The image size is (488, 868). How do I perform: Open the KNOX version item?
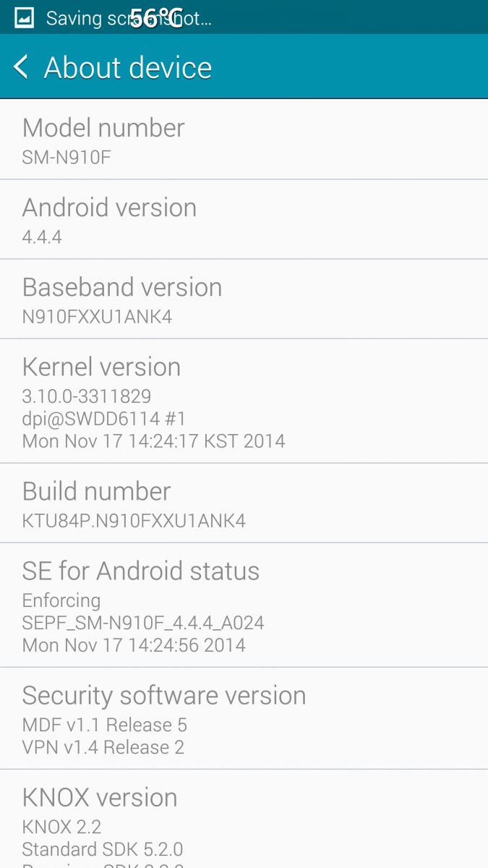244,819
